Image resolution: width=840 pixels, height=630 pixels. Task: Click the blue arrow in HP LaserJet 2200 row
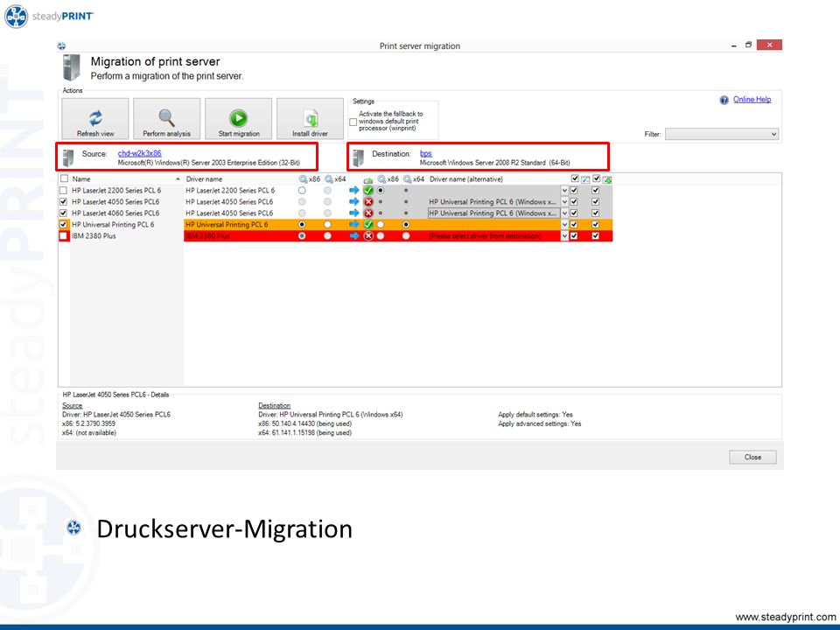pos(354,190)
